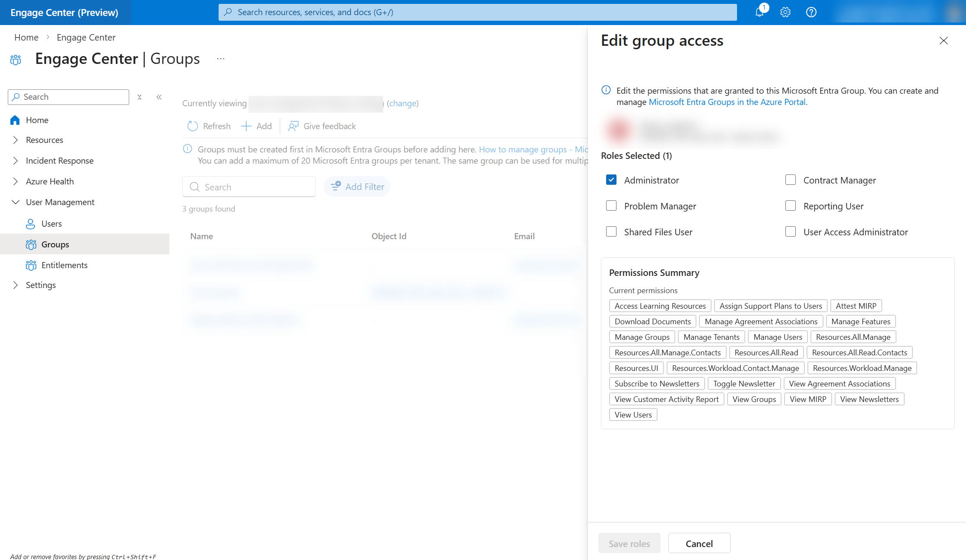Go to Engage Center breadcrumb

[x=86, y=38]
